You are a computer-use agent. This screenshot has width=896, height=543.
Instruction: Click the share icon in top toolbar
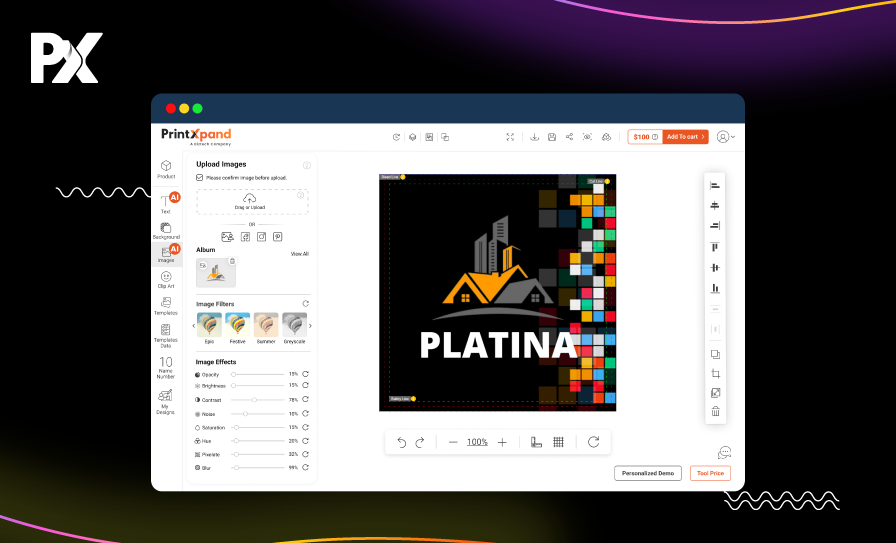click(x=569, y=137)
